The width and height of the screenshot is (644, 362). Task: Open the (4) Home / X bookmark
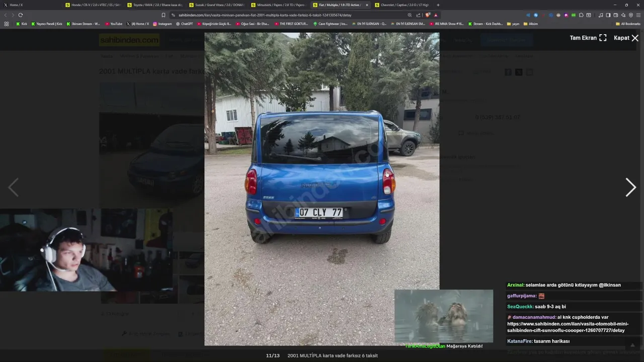click(x=138, y=24)
